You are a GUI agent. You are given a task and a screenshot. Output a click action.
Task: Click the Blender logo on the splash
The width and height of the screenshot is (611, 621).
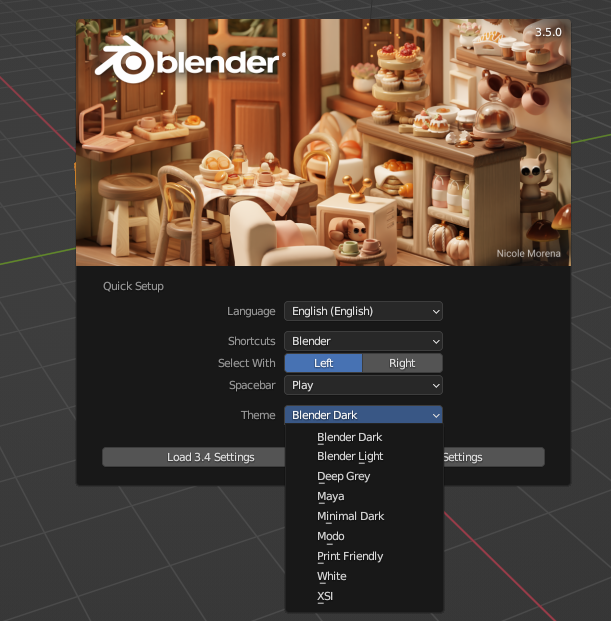click(188, 60)
